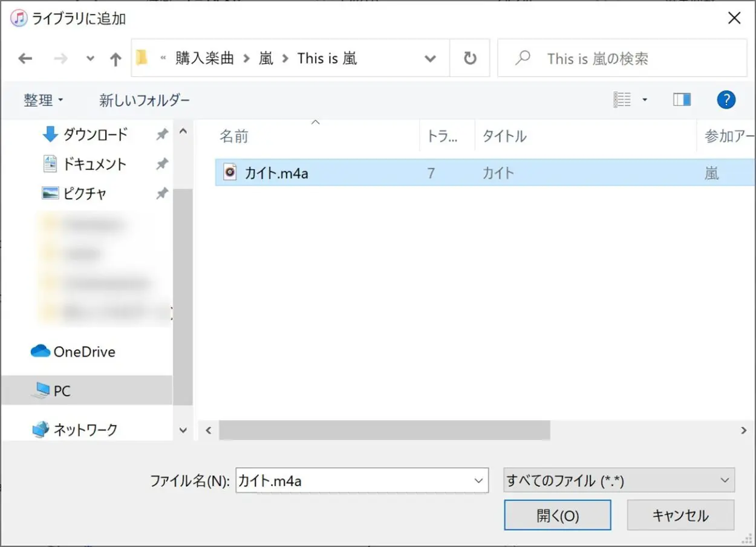Refresh the current folder view
756x547 pixels.
[x=470, y=59]
